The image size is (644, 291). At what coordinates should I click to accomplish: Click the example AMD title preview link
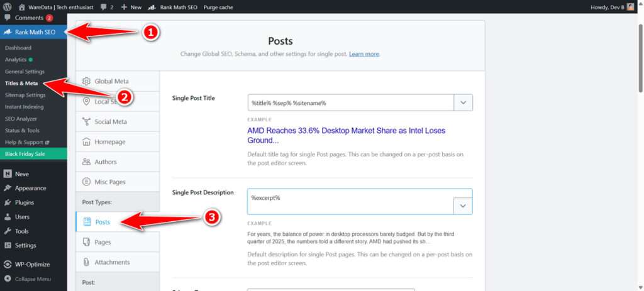coord(347,136)
